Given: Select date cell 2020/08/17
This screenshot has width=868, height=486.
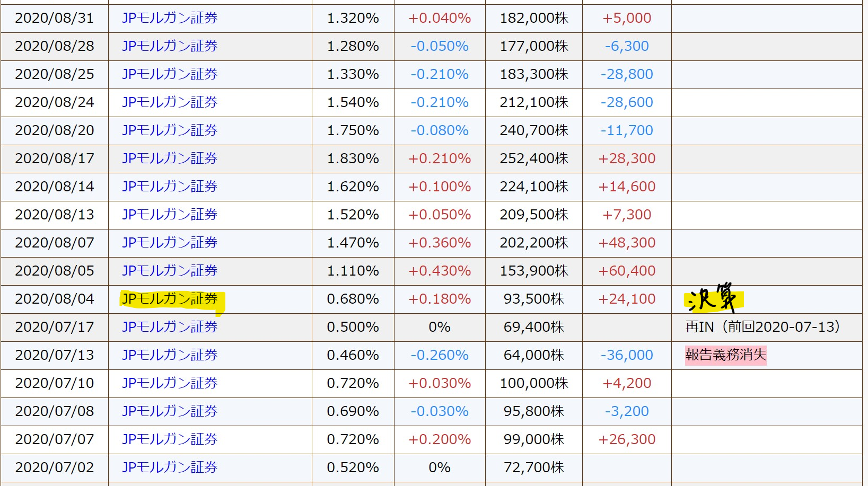Looking at the screenshot, I should (x=55, y=158).
